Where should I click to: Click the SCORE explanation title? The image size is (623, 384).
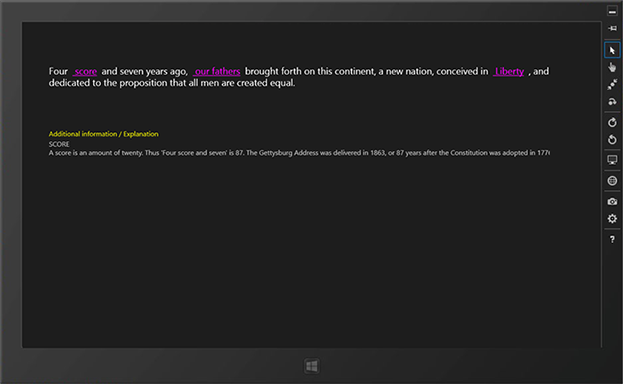pos(59,144)
